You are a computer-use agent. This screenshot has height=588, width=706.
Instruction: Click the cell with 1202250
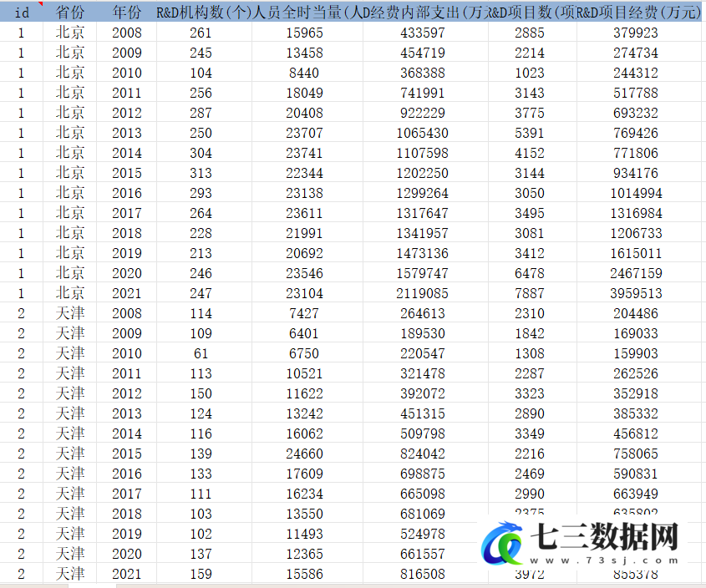pyautogui.click(x=425, y=173)
